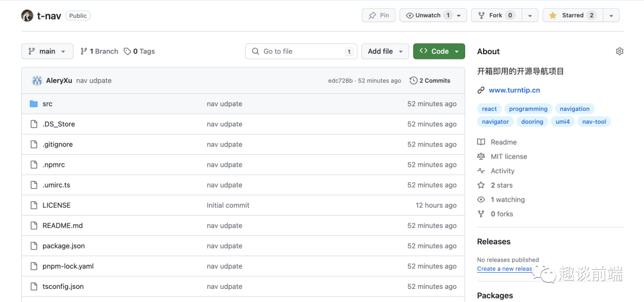Open the 2 Commits history
Viewport: 644px width, 302px height.
(430, 80)
